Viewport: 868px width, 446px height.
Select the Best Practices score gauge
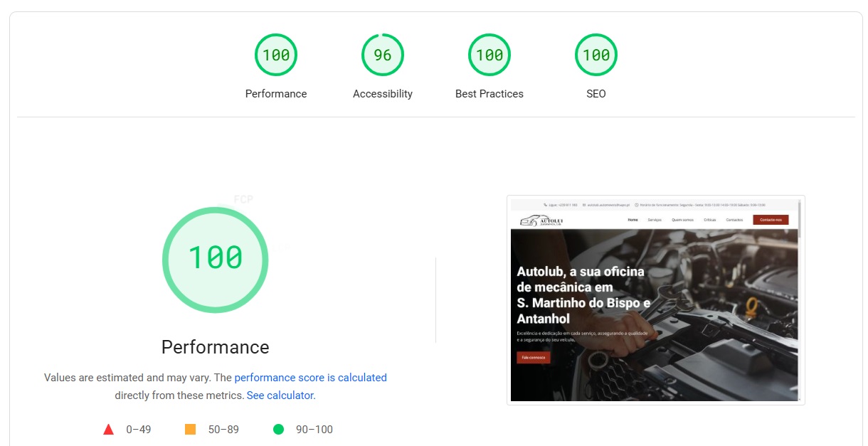489,55
